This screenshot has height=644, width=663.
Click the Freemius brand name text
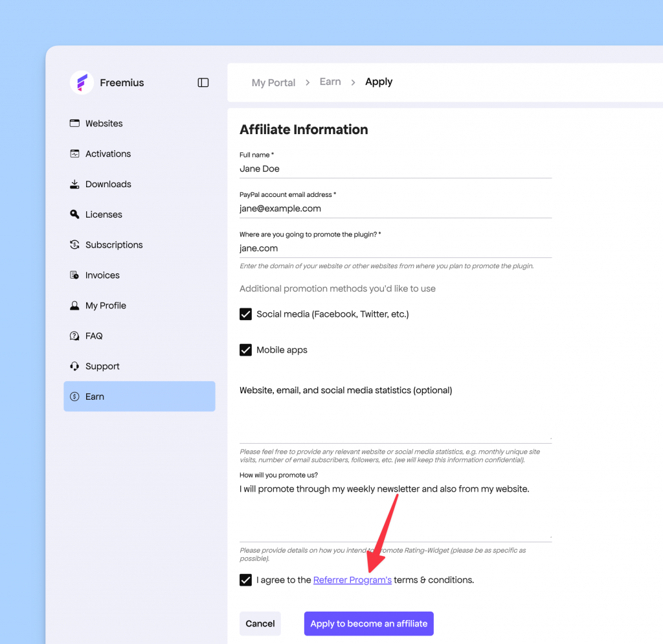click(122, 82)
